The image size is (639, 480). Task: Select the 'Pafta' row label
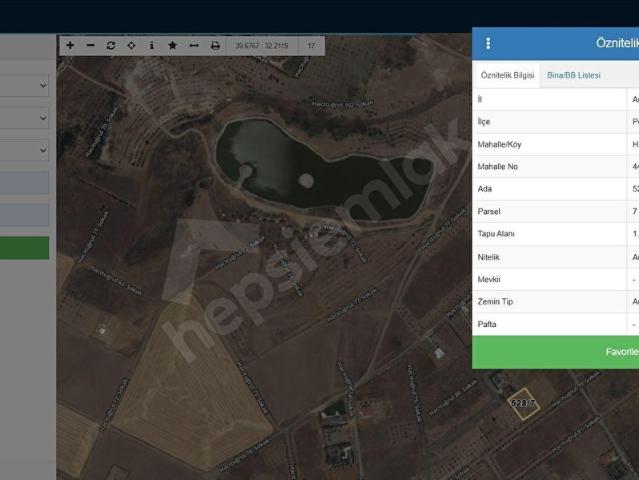487,324
